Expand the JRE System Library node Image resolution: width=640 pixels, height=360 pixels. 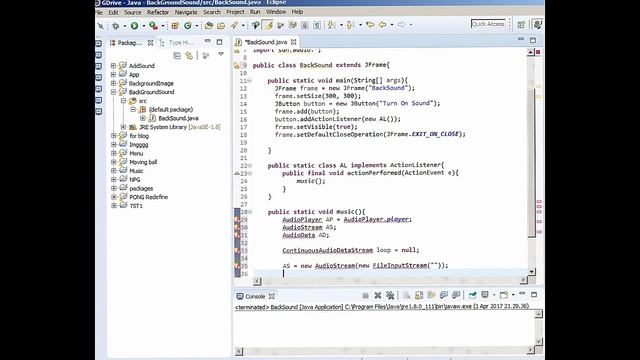tap(123, 127)
